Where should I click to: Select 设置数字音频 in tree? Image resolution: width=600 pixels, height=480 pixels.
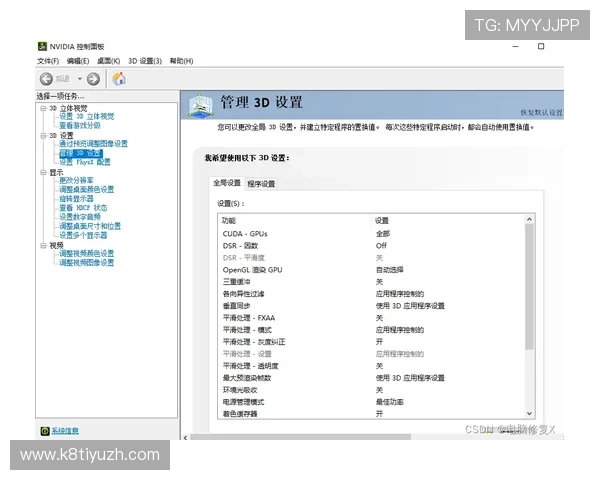point(80,217)
